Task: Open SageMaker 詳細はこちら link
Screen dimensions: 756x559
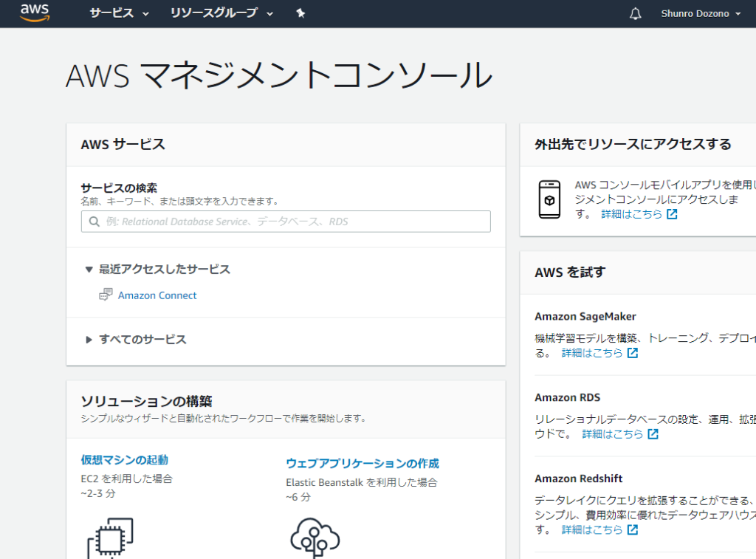Action: tap(592, 353)
